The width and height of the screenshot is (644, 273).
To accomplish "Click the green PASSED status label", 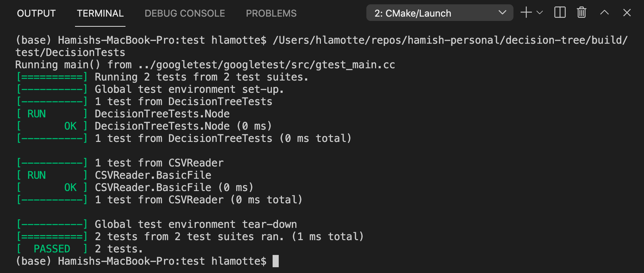I will coord(52,249).
